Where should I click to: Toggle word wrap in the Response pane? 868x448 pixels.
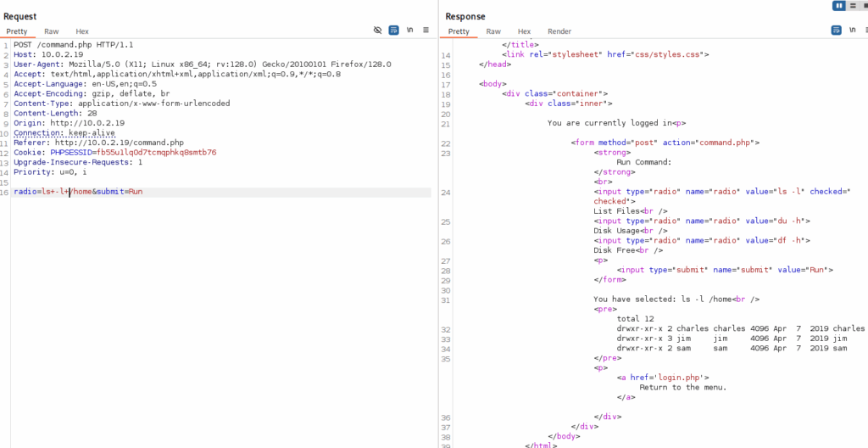click(837, 30)
